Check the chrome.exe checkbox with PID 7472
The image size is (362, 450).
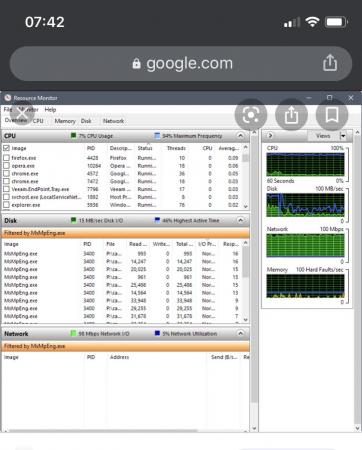click(x=6, y=181)
